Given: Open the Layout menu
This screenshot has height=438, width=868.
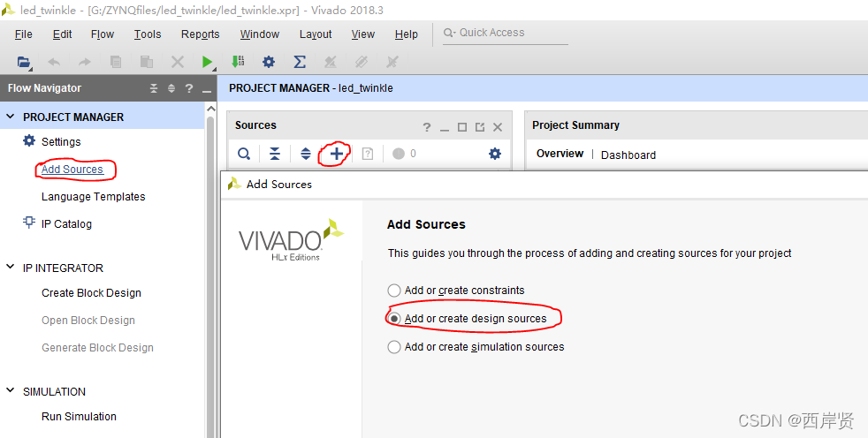Looking at the screenshot, I should pyautogui.click(x=316, y=34).
